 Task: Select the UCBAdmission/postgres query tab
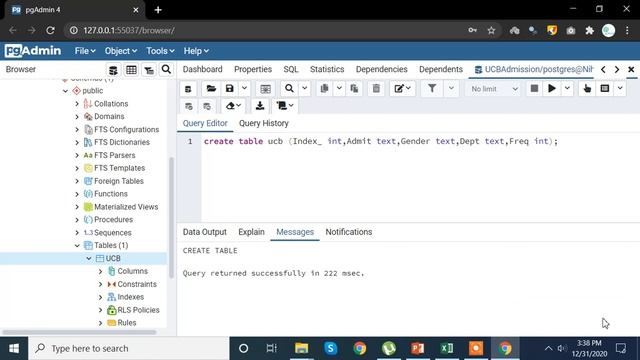click(534, 69)
